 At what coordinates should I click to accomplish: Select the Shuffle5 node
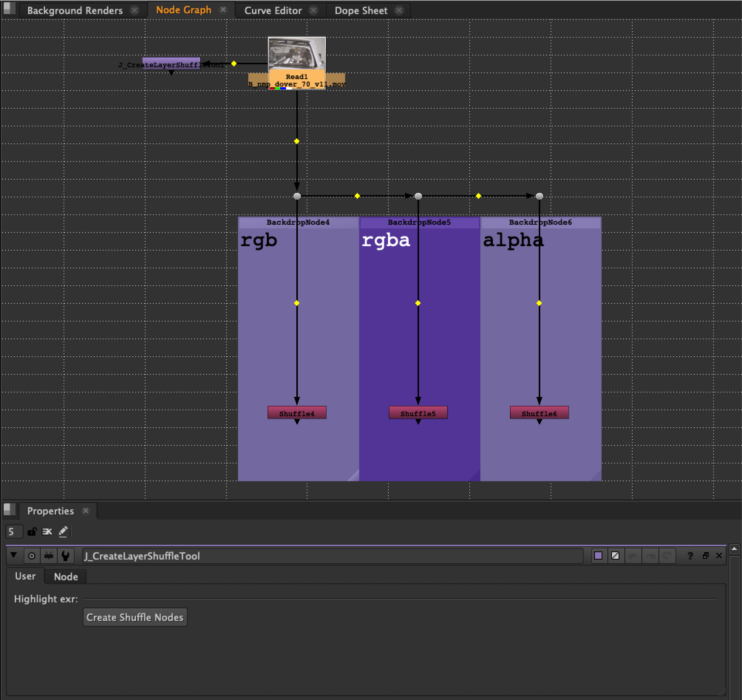tap(418, 413)
